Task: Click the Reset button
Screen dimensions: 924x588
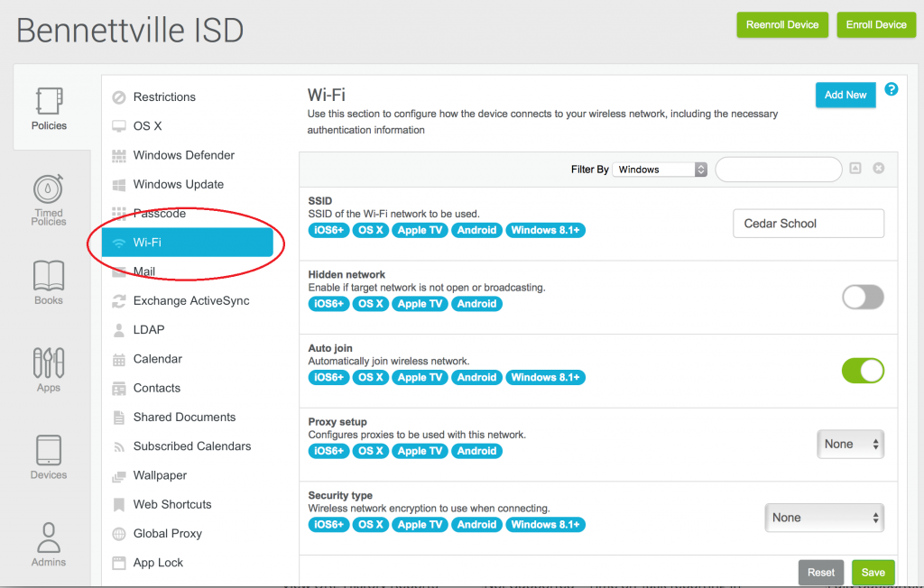Action: 821,572
